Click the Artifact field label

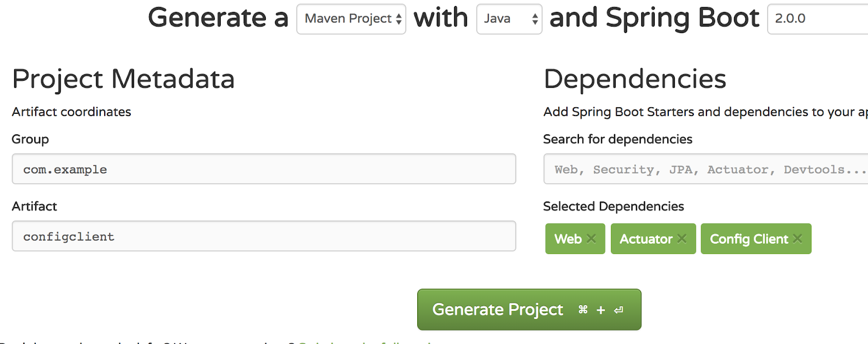pyautogui.click(x=34, y=206)
